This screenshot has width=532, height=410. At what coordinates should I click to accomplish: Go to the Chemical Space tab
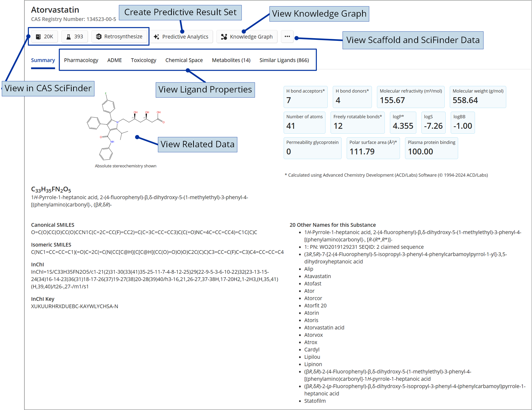click(184, 60)
